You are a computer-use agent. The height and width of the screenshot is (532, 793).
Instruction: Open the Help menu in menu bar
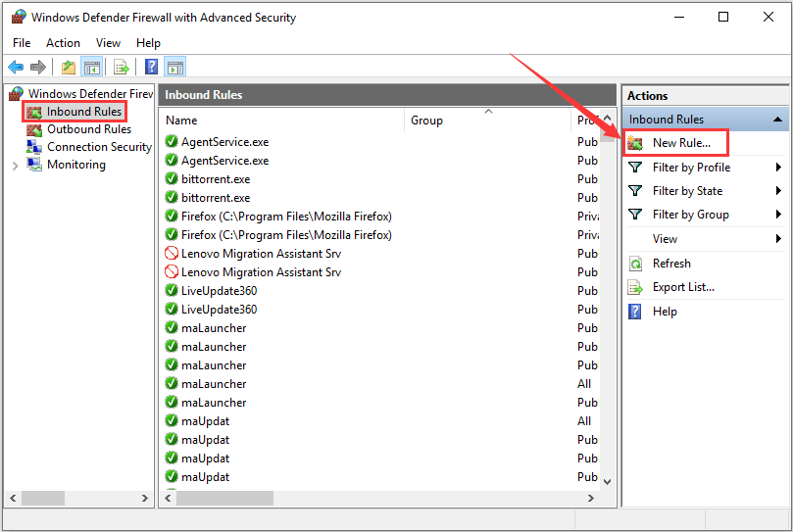coord(148,43)
